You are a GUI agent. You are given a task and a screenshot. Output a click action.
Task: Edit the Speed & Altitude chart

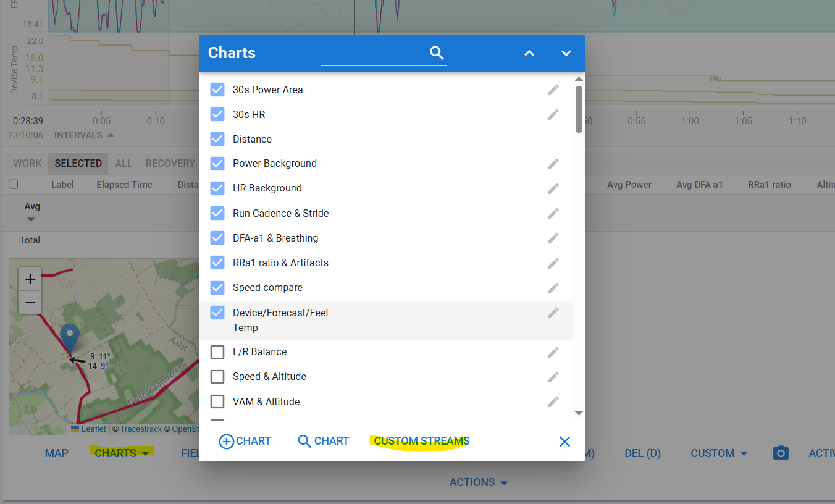tap(553, 377)
